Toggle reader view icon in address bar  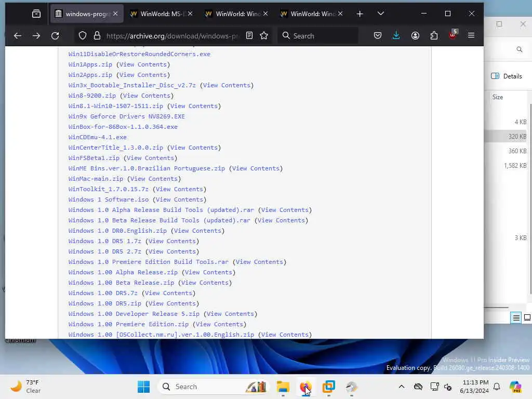[249, 36]
